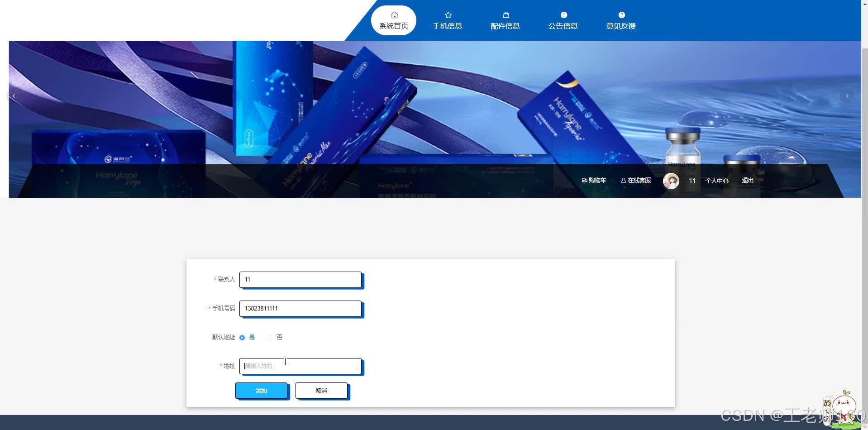This screenshot has height=430, width=868.
Task: Click the question mark icon above 意见反馈
Action: (x=621, y=15)
